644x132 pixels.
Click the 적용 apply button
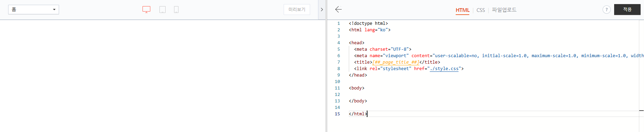click(627, 10)
